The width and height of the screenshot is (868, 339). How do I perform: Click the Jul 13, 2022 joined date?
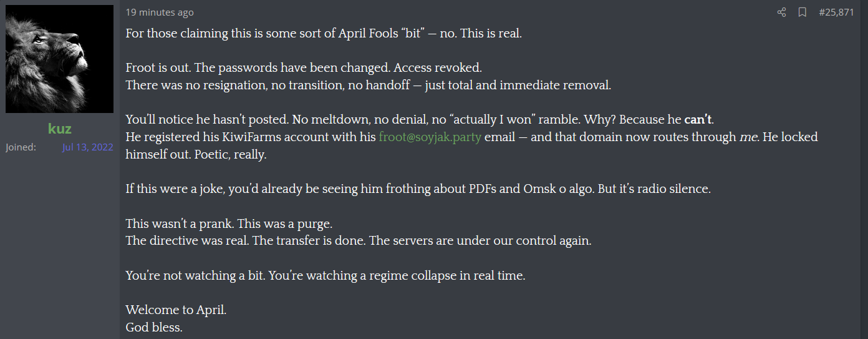click(x=88, y=147)
